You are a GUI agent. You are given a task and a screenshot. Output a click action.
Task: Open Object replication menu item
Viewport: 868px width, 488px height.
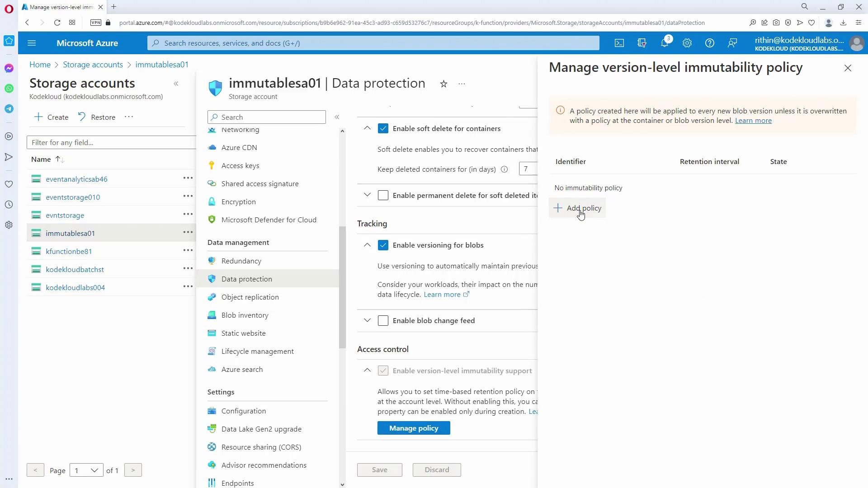point(250,297)
